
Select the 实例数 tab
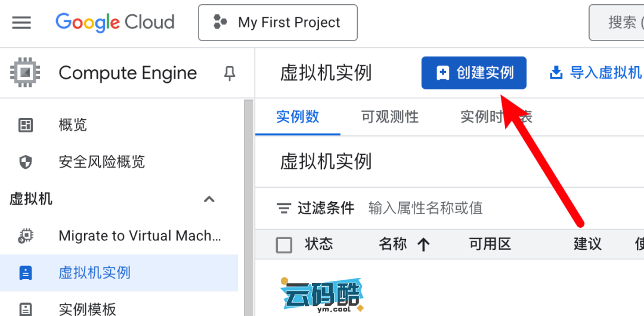point(298,117)
